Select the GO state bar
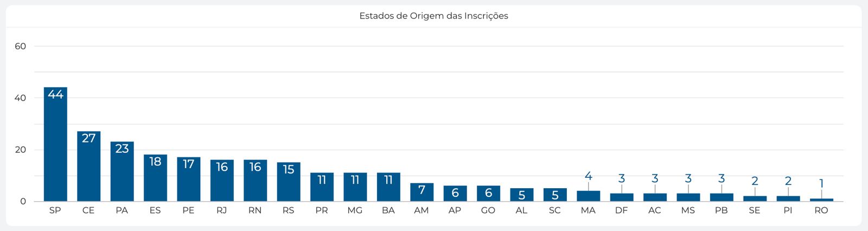This screenshot has width=868, height=231. 488,194
